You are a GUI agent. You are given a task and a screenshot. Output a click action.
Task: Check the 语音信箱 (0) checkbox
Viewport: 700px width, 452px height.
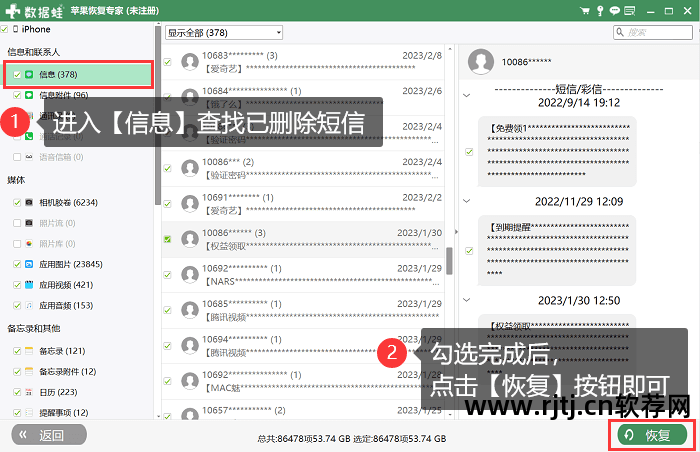coord(17,157)
